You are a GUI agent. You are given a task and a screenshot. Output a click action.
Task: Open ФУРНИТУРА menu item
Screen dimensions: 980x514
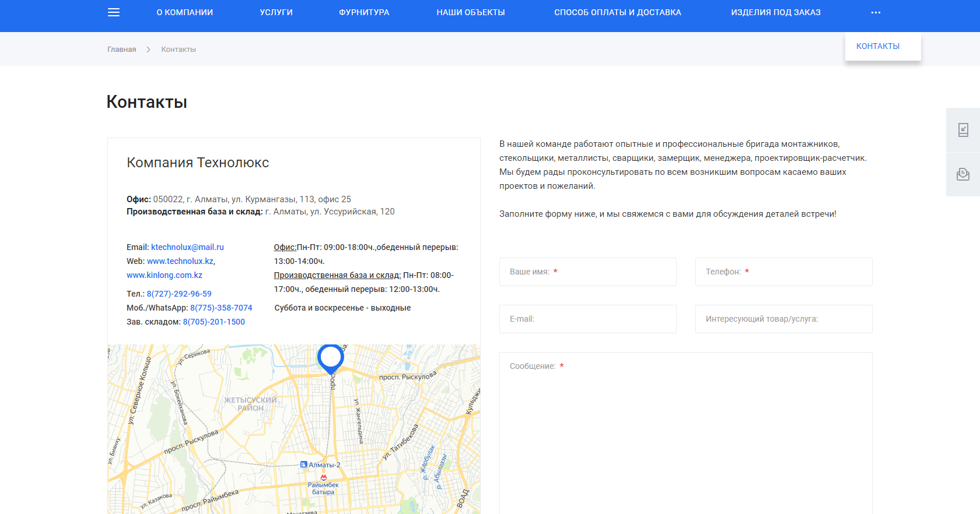coord(364,12)
